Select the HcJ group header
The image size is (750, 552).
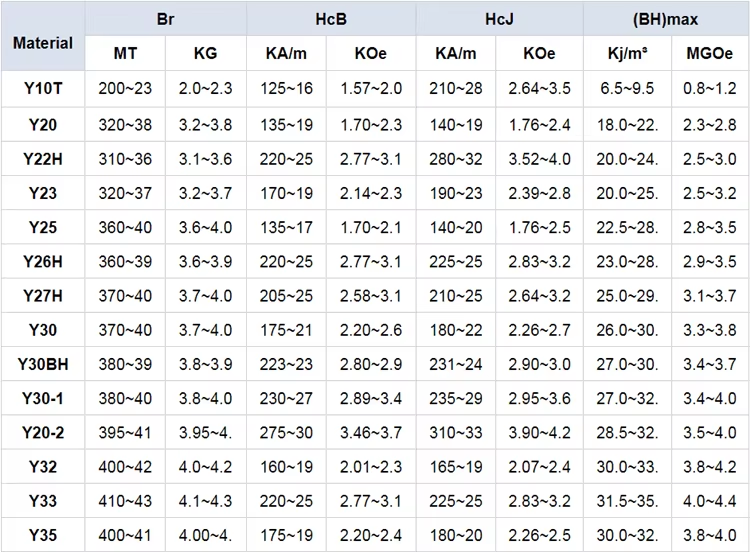(x=499, y=19)
